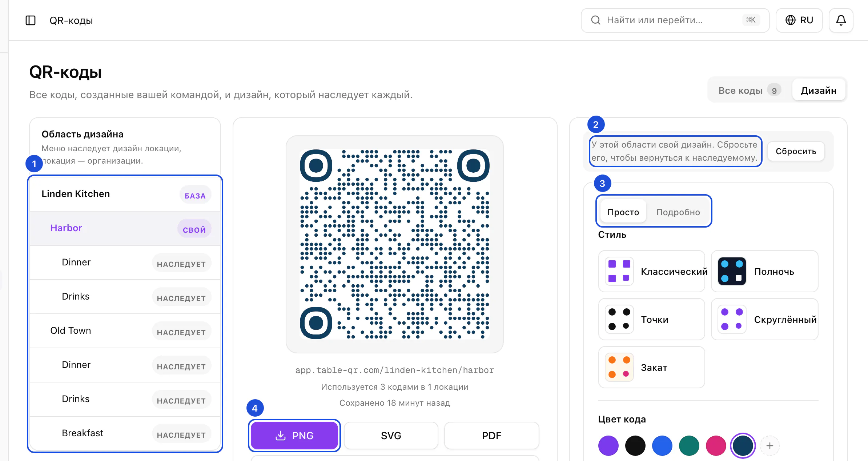Pick the pink code color swatch

(x=716, y=446)
